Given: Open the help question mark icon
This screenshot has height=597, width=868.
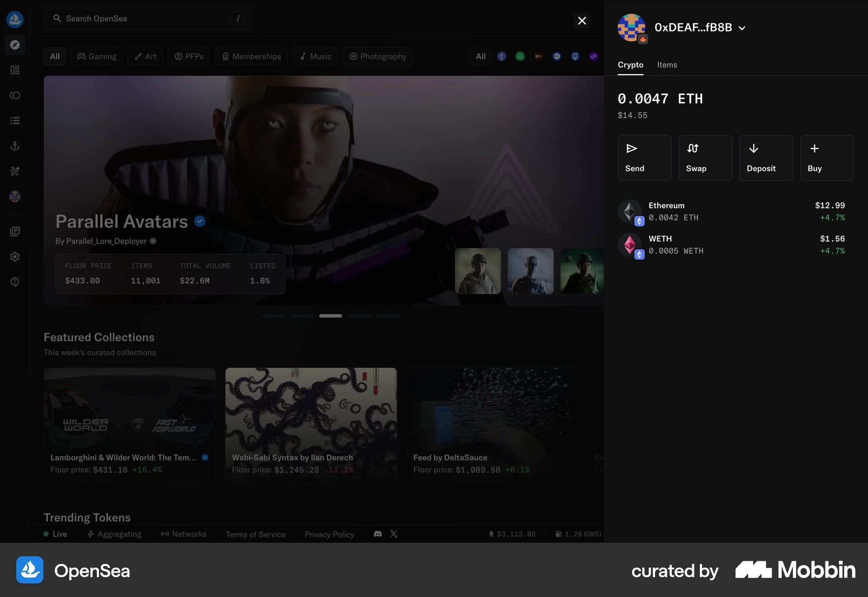Looking at the screenshot, I should coord(15,282).
